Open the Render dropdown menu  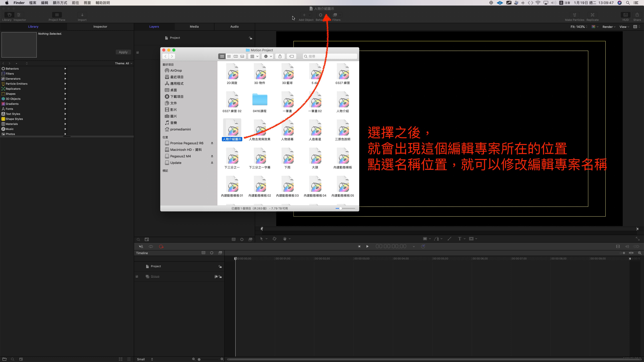pyautogui.click(x=609, y=27)
